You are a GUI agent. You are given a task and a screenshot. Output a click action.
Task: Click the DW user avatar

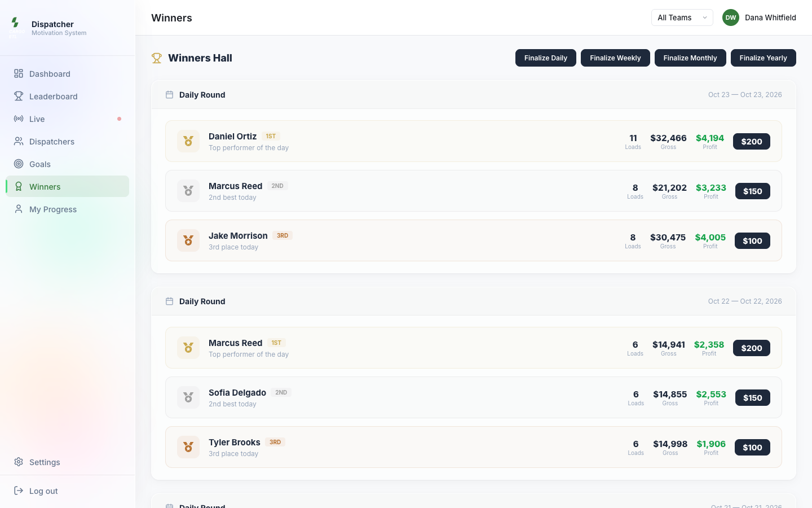(x=731, y=17)
